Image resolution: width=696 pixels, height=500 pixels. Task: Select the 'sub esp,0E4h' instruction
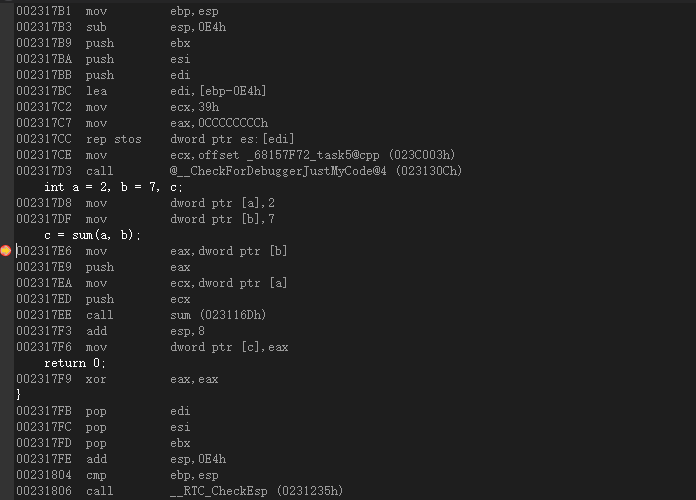(x=150, y=27)
